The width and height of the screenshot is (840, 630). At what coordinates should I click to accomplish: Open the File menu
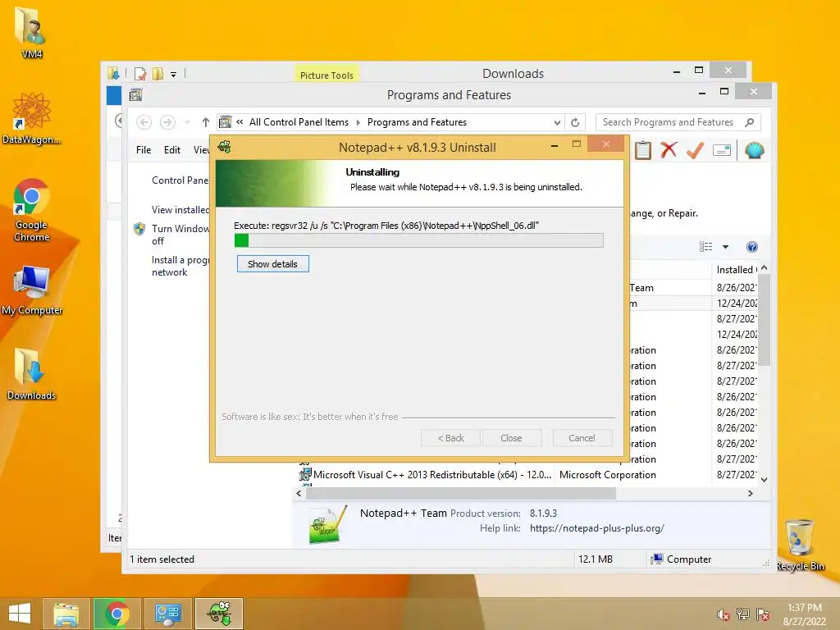click(144, 150)
